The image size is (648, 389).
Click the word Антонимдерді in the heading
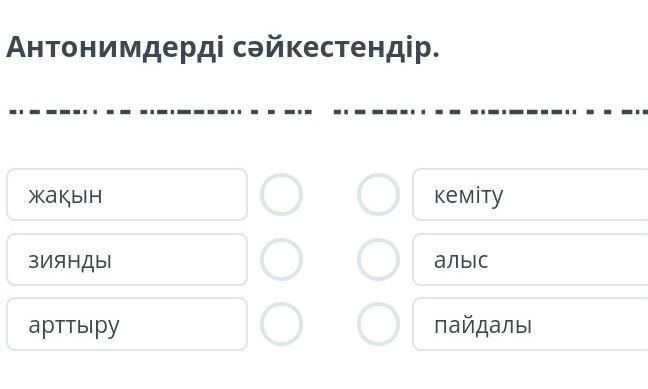115,48
